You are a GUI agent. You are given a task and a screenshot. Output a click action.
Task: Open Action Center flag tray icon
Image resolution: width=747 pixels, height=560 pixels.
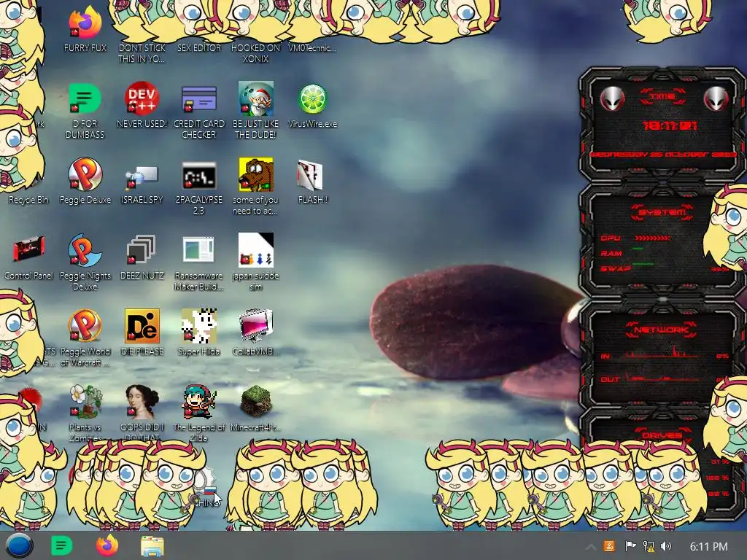click(x=630, y=545)
